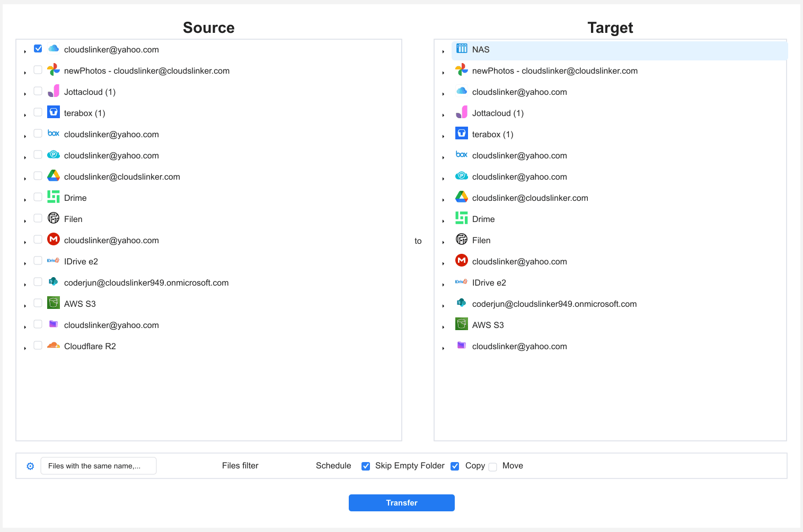Click Box icon in Target list

pos(462,155)
